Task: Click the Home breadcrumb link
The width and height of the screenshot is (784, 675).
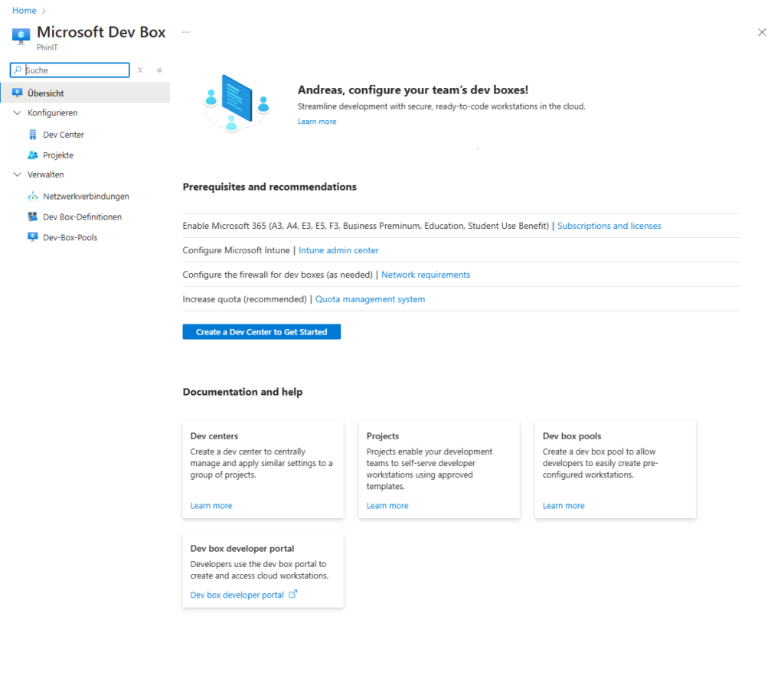Action: [24, 10]
